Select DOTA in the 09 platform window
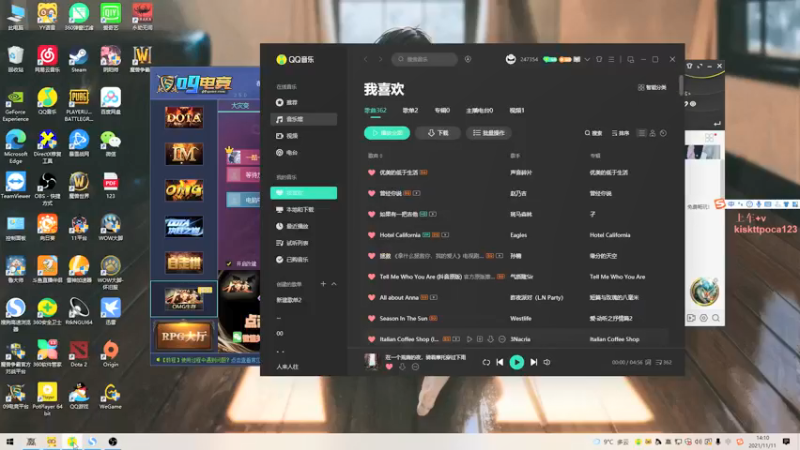The width and height of the screenshot is (800, 450). (x=184, y=117)
